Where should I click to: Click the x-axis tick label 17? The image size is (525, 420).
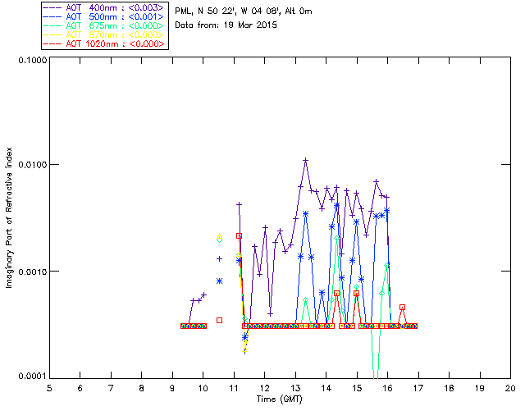[418, 388]
